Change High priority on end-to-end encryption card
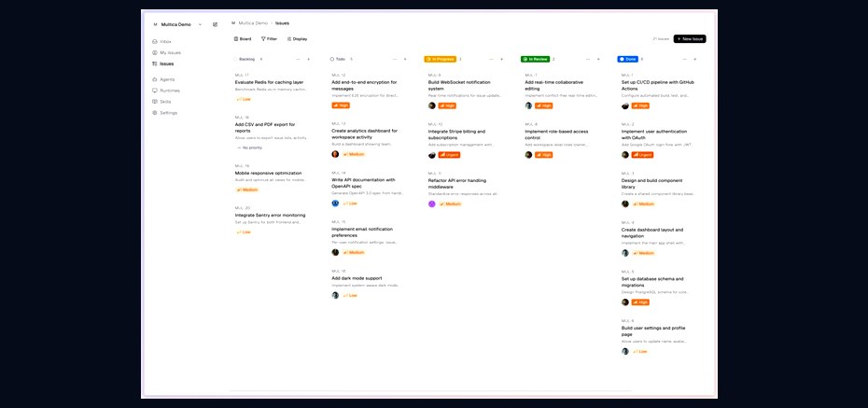Viewport: 868px width, 408px height. [x=341, y=106]
